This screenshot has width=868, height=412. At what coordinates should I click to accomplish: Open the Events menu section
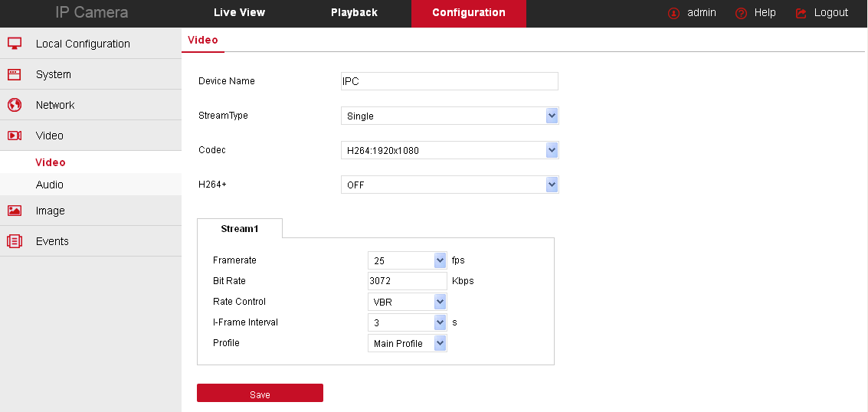[91, 241]
